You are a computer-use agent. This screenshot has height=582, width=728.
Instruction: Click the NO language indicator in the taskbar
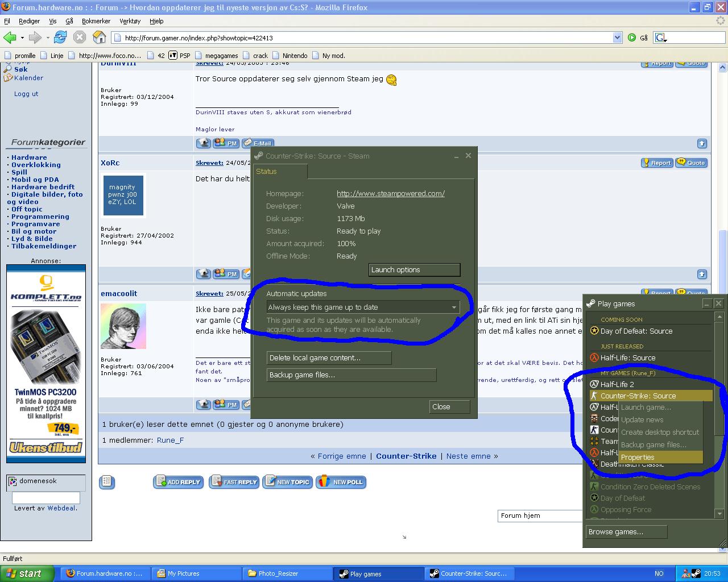[x=659, y=573]
